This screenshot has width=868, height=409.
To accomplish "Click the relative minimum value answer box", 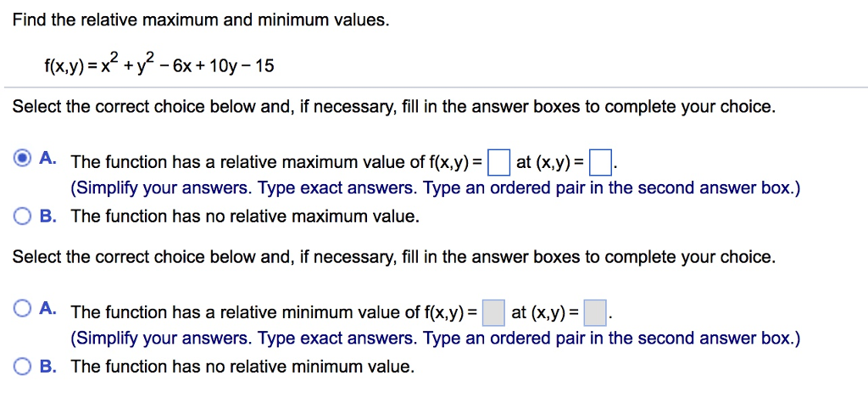I will coord(494,313).
